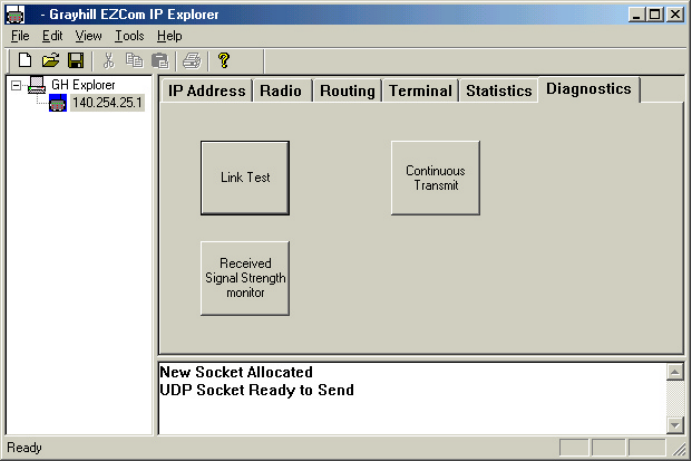The image size is (691, 461).
Task: Minimize the EZCom IP Explorer window
Action: click(x=636, y=15)
